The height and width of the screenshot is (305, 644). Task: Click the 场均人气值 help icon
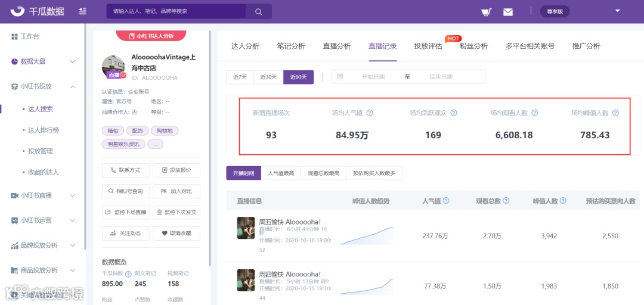click(x=370, y=113)
